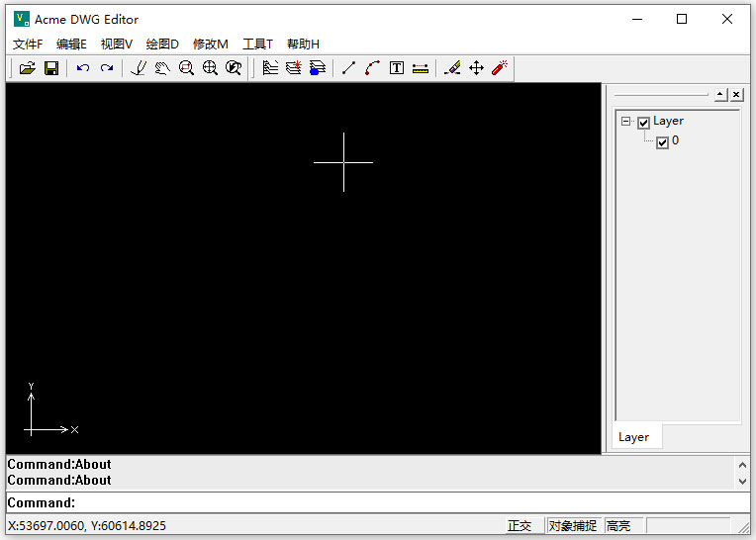Click the layers icon with blue shape
Viewport: 756px width, 540px height.
[318, 68]
